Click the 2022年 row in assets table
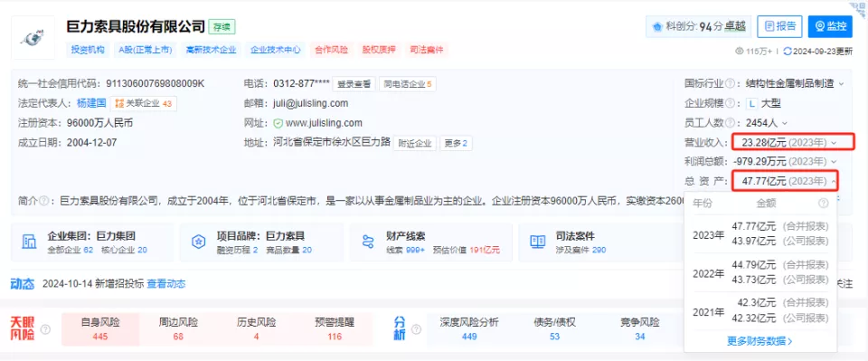The height and width of the screenshot is (361, 868). tap(760, 271)
